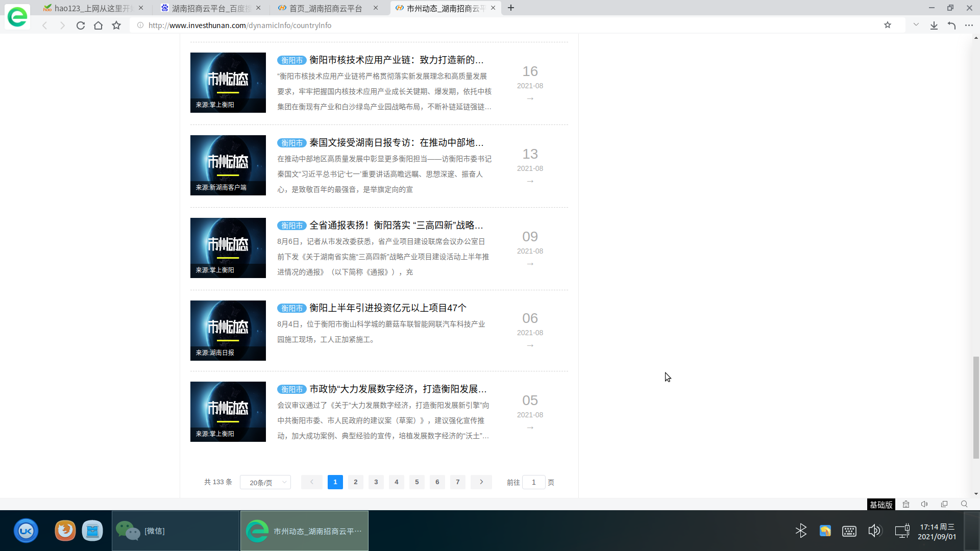Click the browser forward arrow icon
The height and width of the screenshot is (551, 980).
click(62, 26)
